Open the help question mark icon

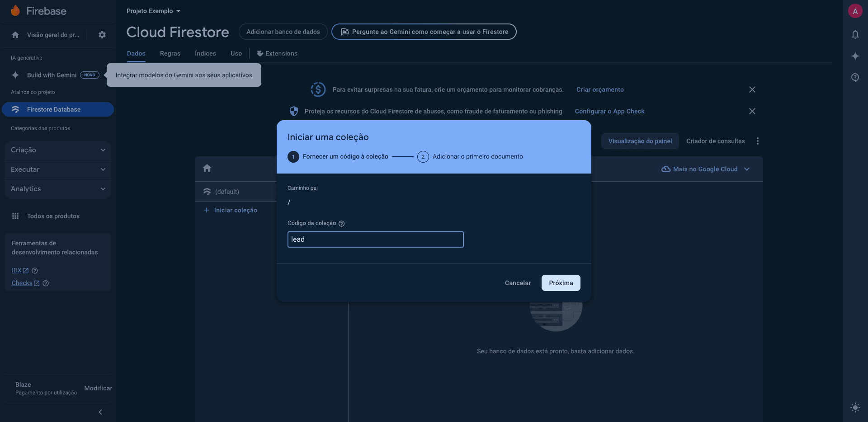click(855, 78)
